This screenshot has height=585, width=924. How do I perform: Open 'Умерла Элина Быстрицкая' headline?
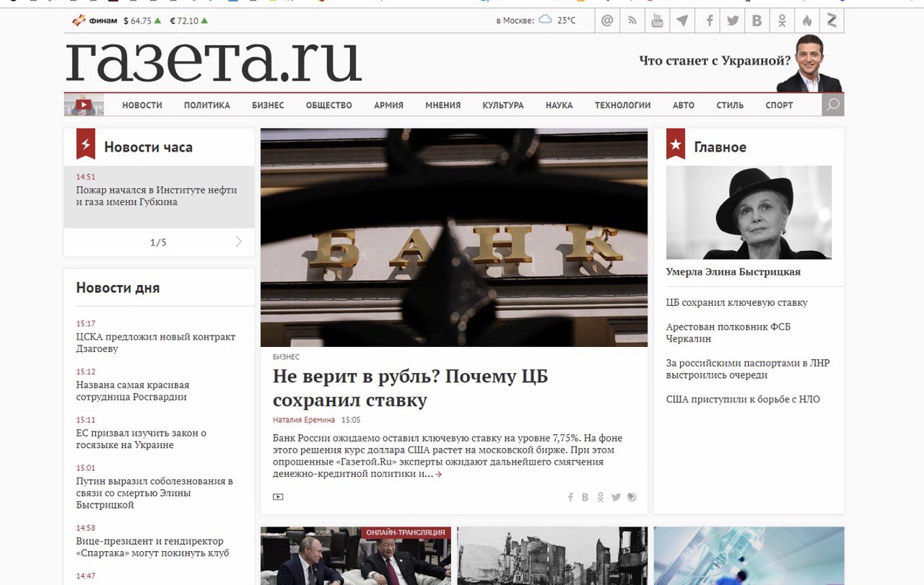(733, 272)
